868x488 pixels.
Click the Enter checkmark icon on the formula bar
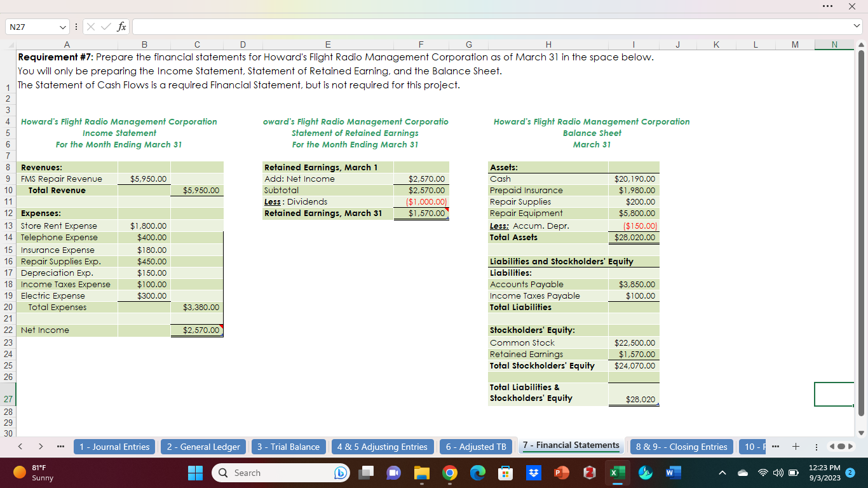(x=106, y=27)
